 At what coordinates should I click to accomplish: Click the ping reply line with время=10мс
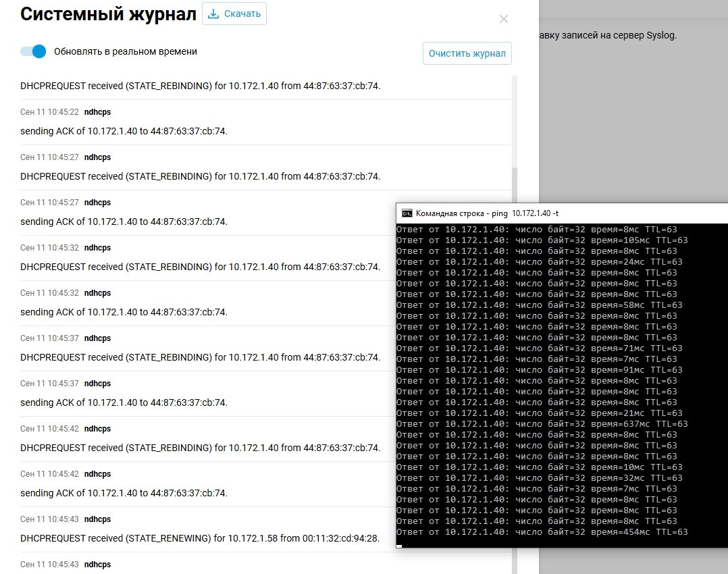tap(540, 467)
